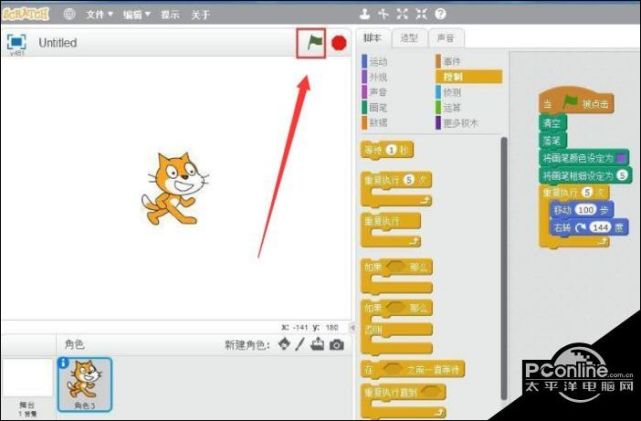Click the Untitled project name field
Screen dimensions: 641x421
coord(57,43)
